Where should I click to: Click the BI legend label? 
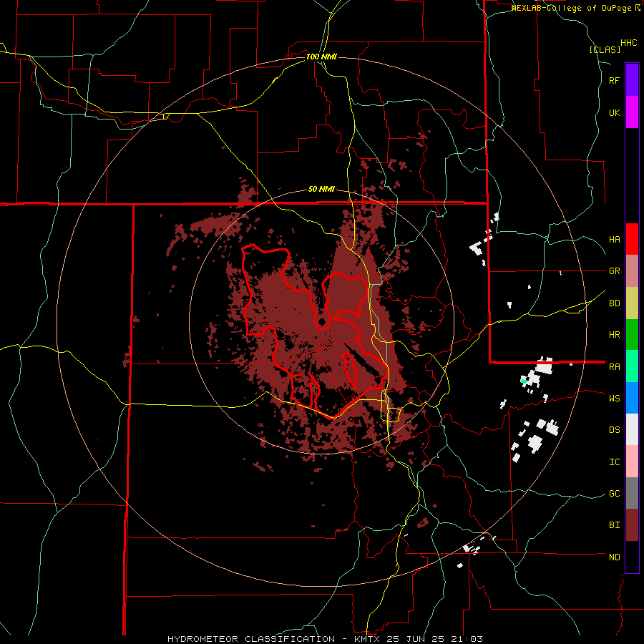pyautogui.click(x=614, y=525)
